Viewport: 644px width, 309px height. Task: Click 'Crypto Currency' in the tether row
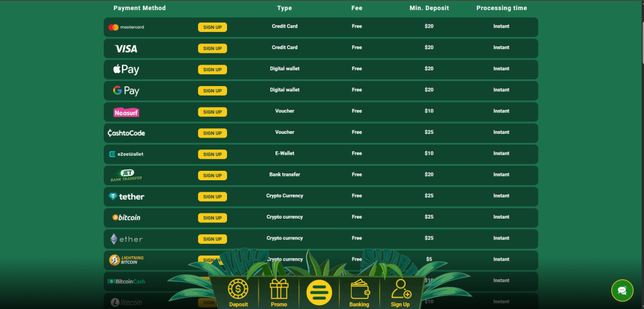(285, 196)
